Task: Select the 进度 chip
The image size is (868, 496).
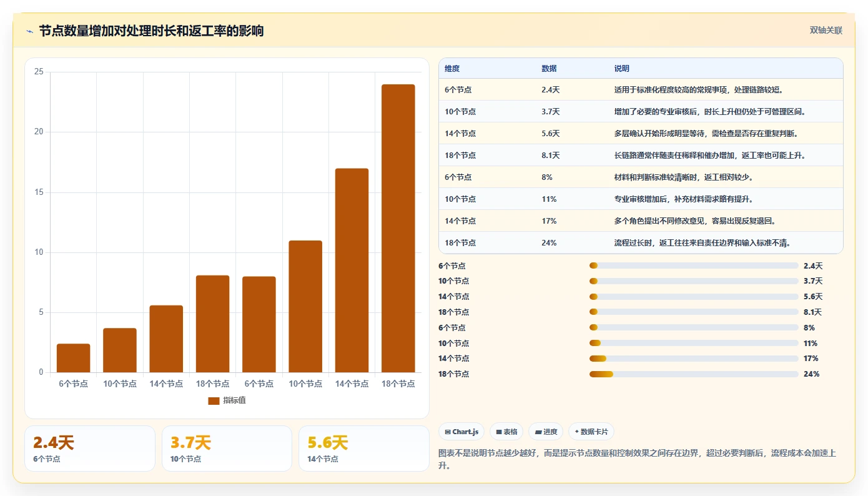Action: pos(546,432)
